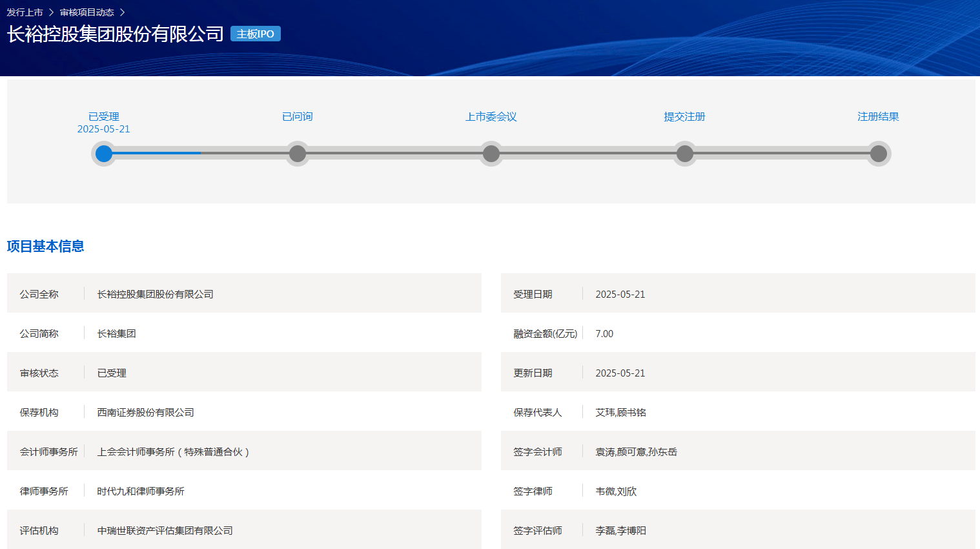Click the 注册结果 timeline step circle
Viewport: 980px width, 549px height.
tap(879, 154)
